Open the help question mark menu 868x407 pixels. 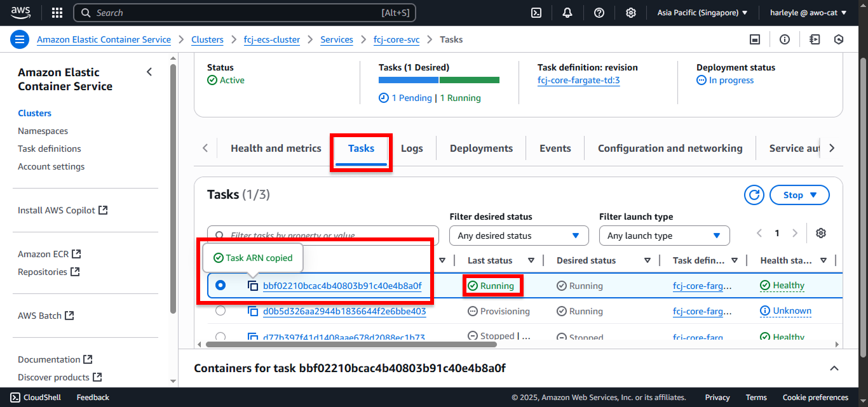pyautogui.click(x=599, y=13)
